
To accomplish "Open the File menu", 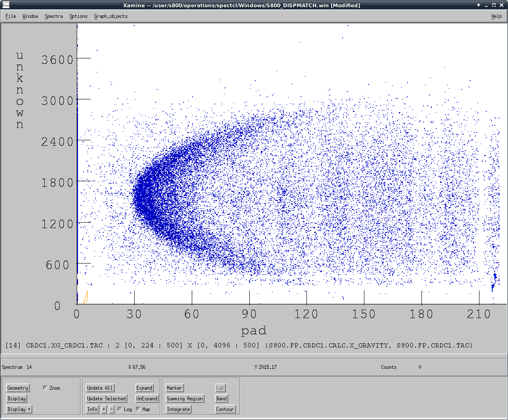I will tap(11, 16).
